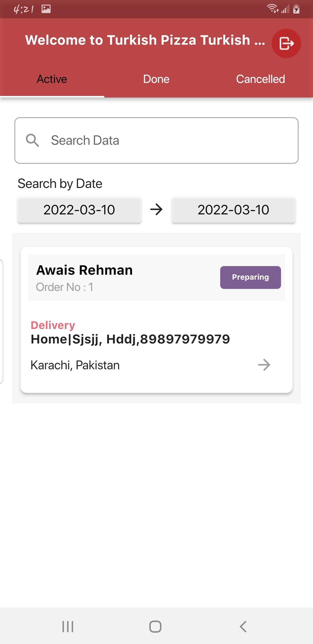Image resolution: width=313 pixels, height=644 pixels.
Task: Tap the arrow between the two dates
Action: tap(156, 209)
